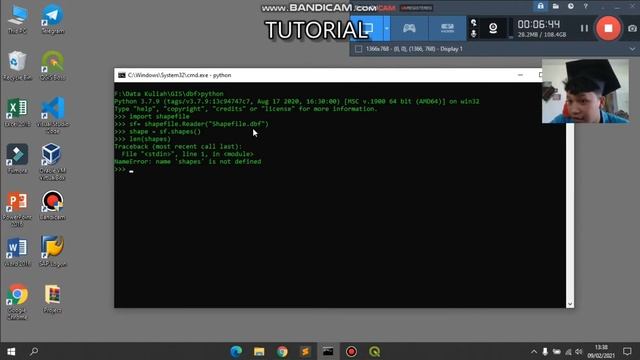
Task: Open the SAP Logon shortcut
Action: tap(53, 252)
